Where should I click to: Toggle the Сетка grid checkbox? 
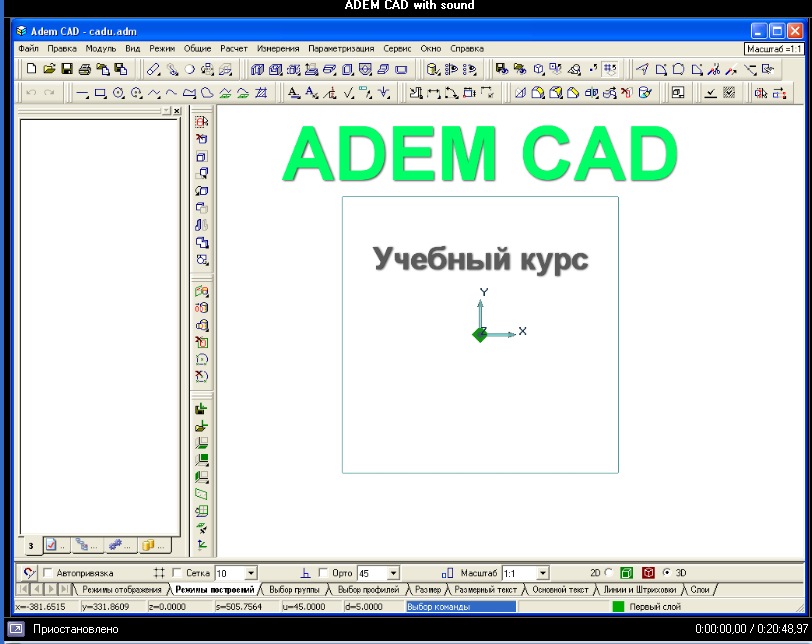177,573
